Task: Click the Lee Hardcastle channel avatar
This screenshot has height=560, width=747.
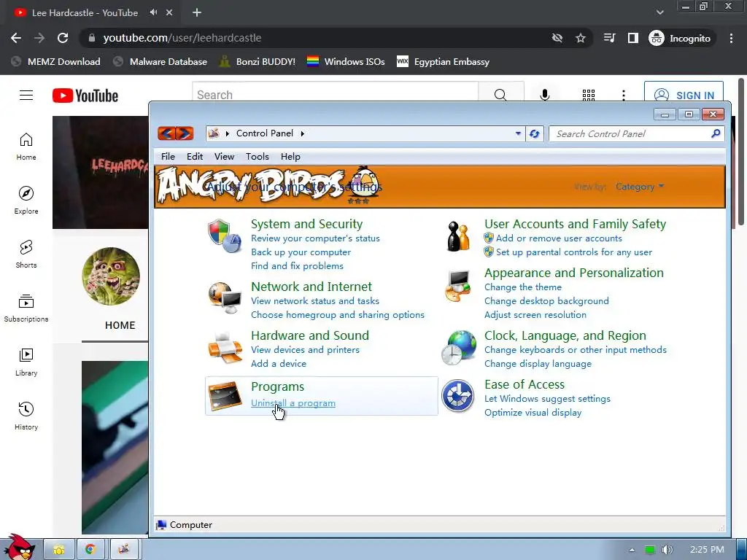Action: point(111,276)
